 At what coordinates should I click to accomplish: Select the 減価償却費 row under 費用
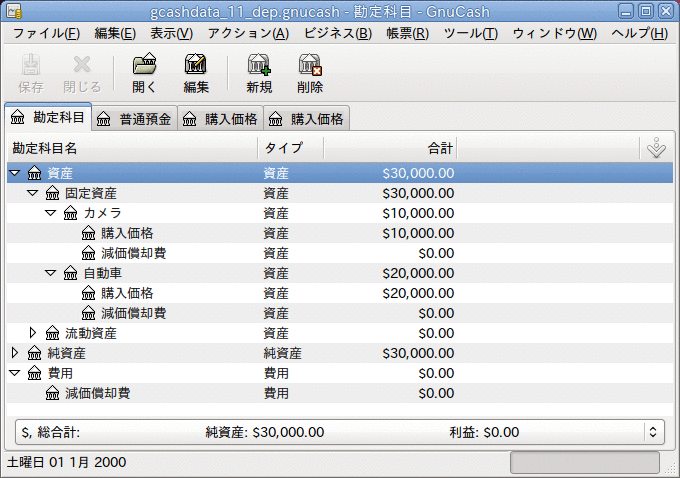click(97, 393)
